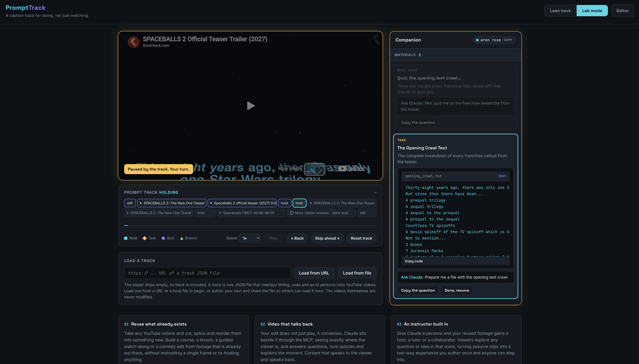Jump to 'Spaceballs 2 official teaser (2027)' chip
The height and width of the screenshot is (364, 639).
(242, 203)
